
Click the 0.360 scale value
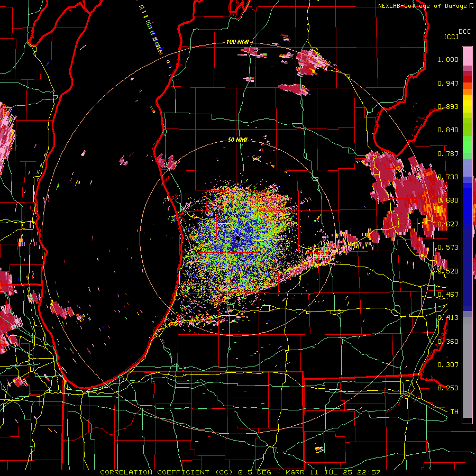coord(448,342)
